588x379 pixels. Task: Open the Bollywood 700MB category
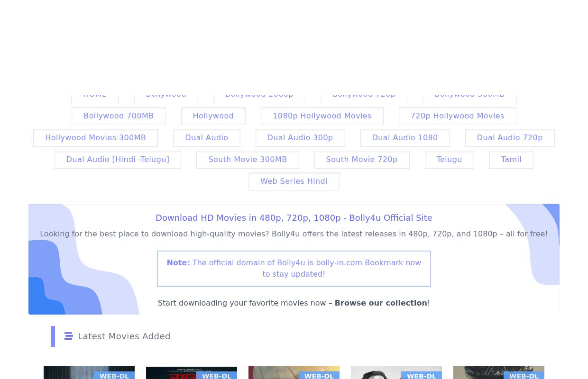119,116
